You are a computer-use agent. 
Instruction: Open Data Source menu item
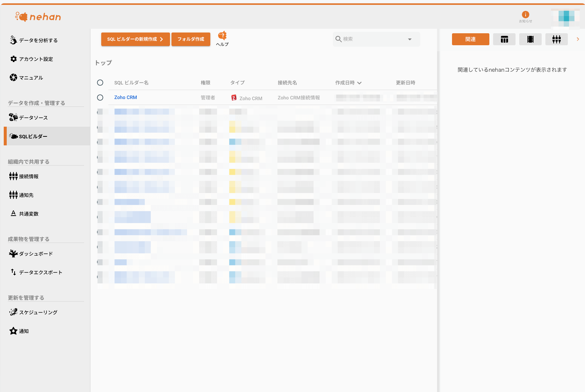tap(33, 118)
